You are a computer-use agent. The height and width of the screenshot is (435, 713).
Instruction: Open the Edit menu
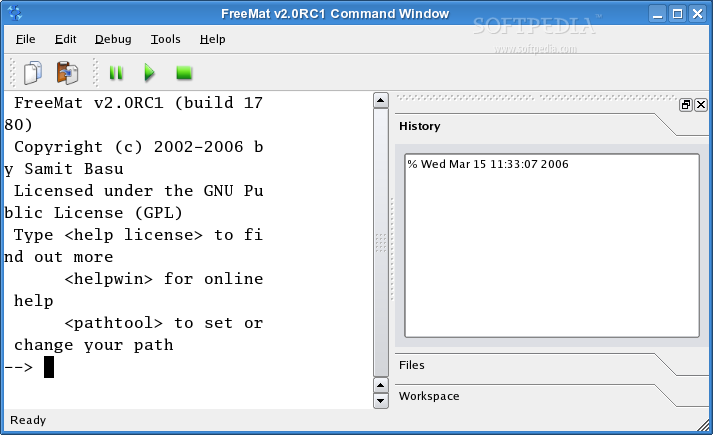pyautogui.click(x=65, y=40)
